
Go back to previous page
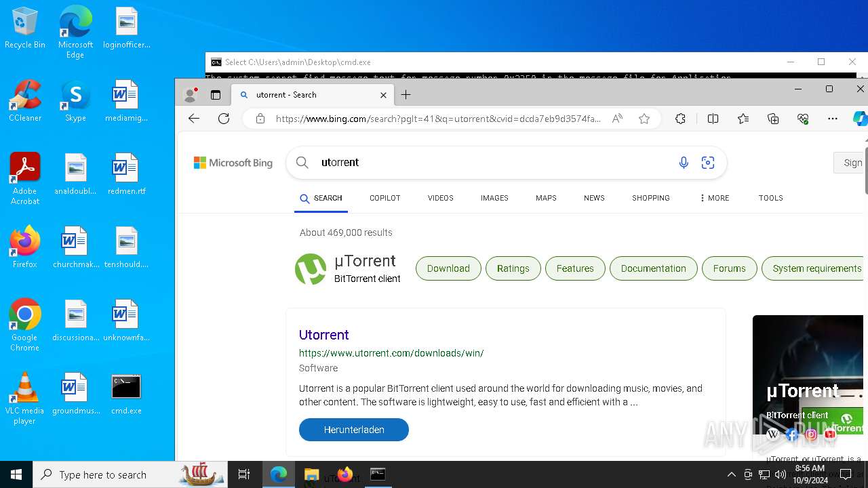pyautogui.click(x=194, y=119)
